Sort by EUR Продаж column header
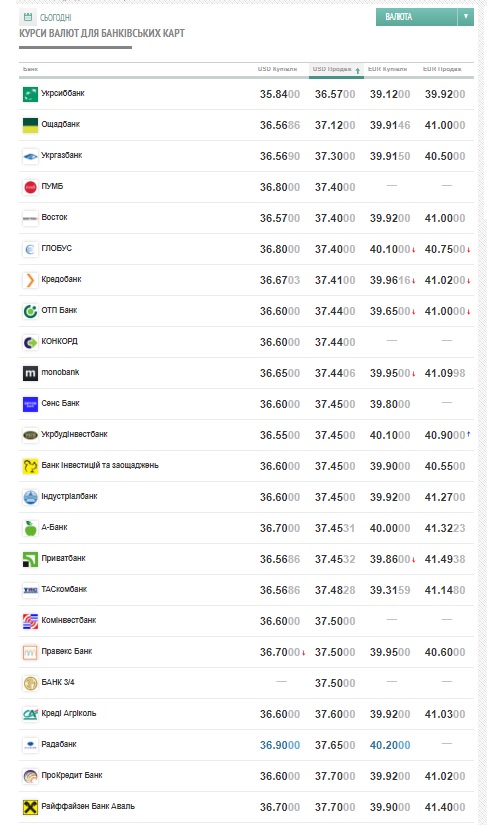Screen dimensions: 487x825 [442, 69]
